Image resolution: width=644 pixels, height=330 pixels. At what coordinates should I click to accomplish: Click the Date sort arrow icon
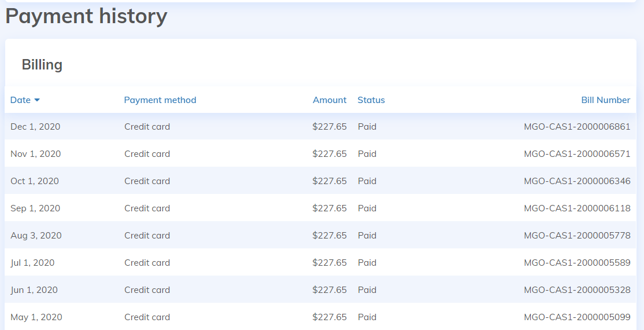(x=37, y=100)
